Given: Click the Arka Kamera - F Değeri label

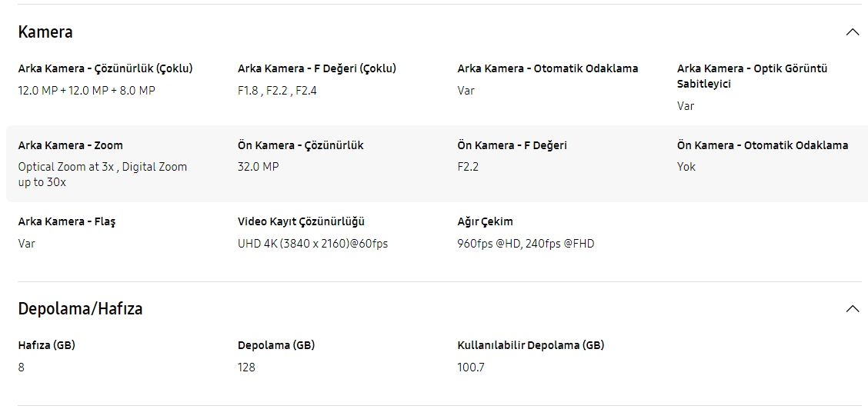Looking at the screenshot, I should coord(316,68).
